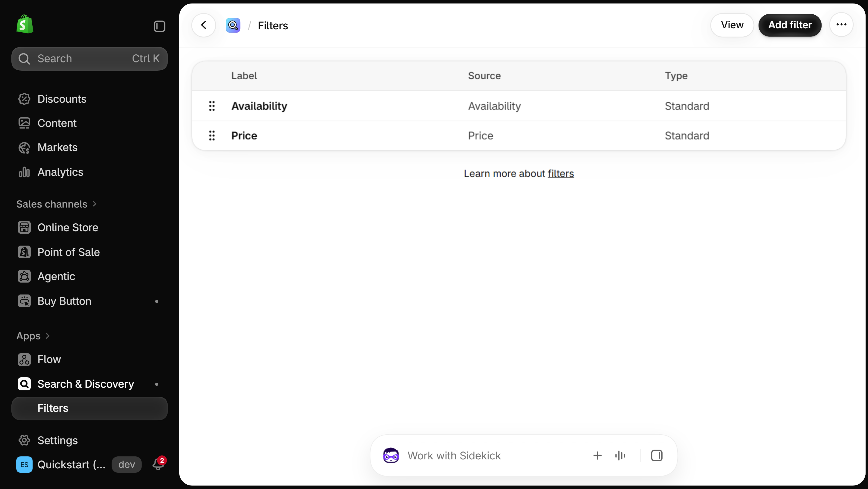Click Add filter
Screen dimensions: 868x489
point(790,25)
